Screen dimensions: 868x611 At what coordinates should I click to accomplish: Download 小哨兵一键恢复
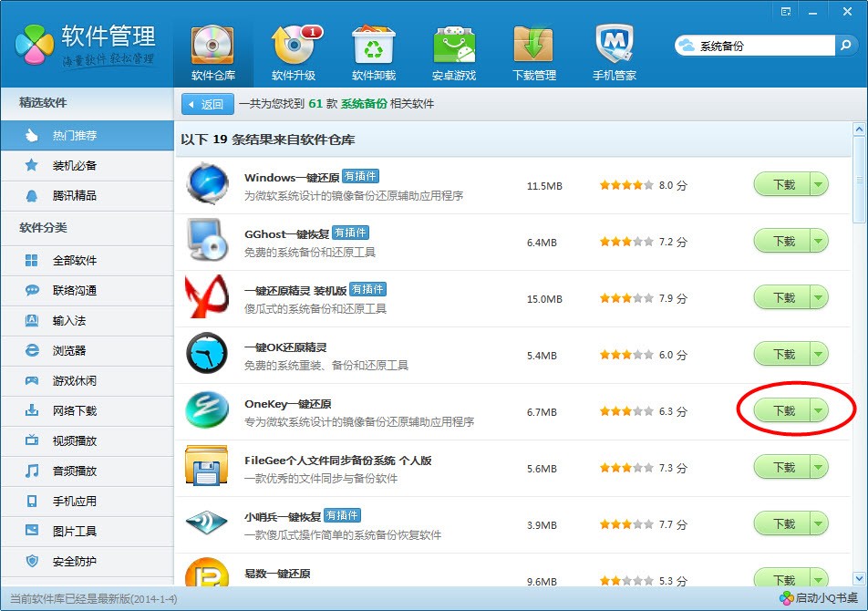click(x=782, y=524)
